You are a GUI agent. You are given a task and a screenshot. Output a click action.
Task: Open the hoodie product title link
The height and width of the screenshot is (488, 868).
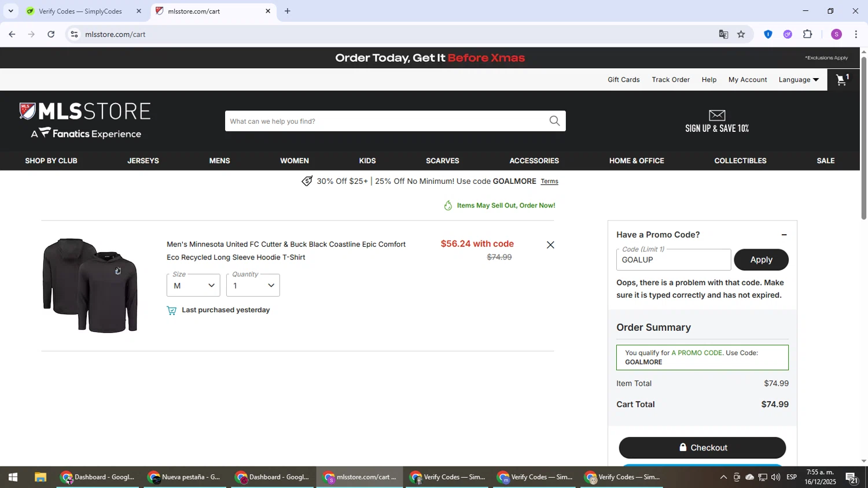286,251
